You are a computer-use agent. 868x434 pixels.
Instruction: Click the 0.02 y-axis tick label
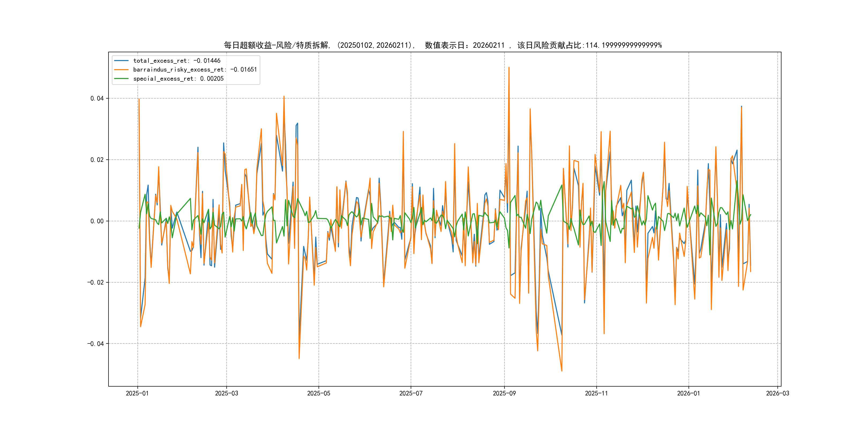[x=97, y=160]
